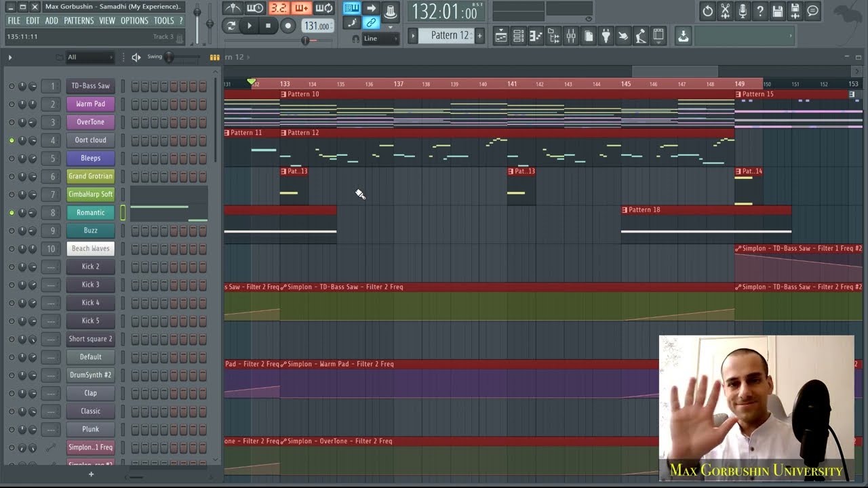Image resolution: width=868 pixels, height=488 pixels.
Task: Save project with floppy disk icon
Action: (x=778, y=11)
